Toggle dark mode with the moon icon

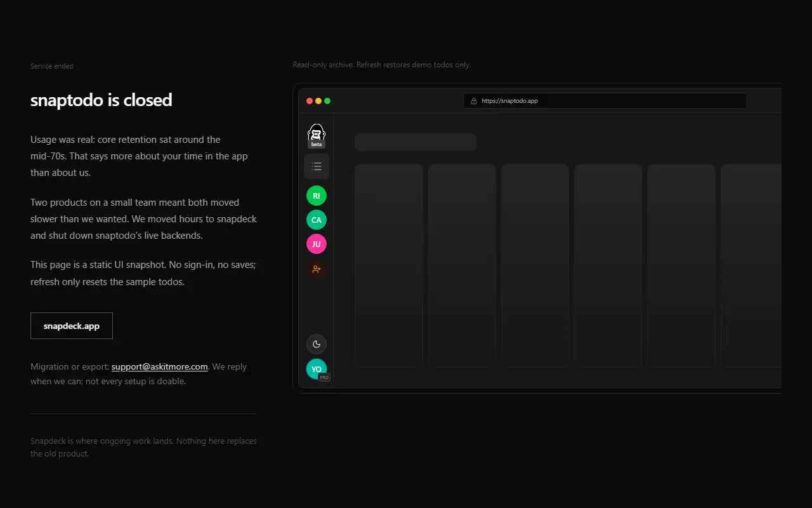[x=317, y=344]
